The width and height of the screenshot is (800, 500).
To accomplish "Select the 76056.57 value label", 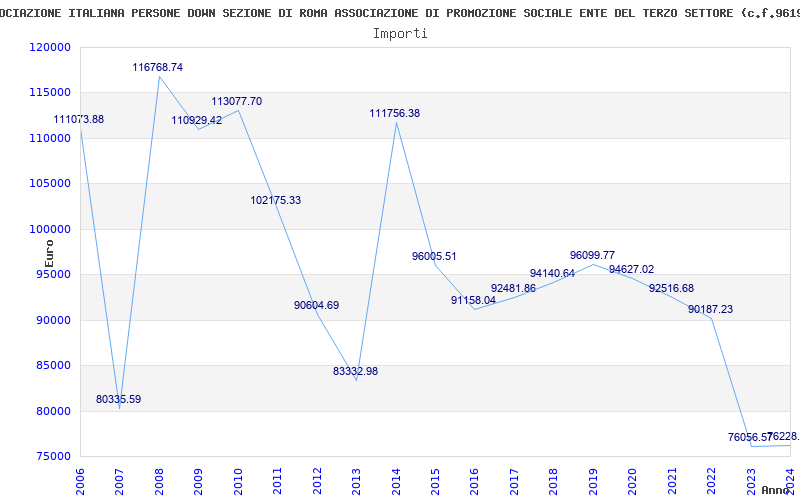I will click(749, 437).
